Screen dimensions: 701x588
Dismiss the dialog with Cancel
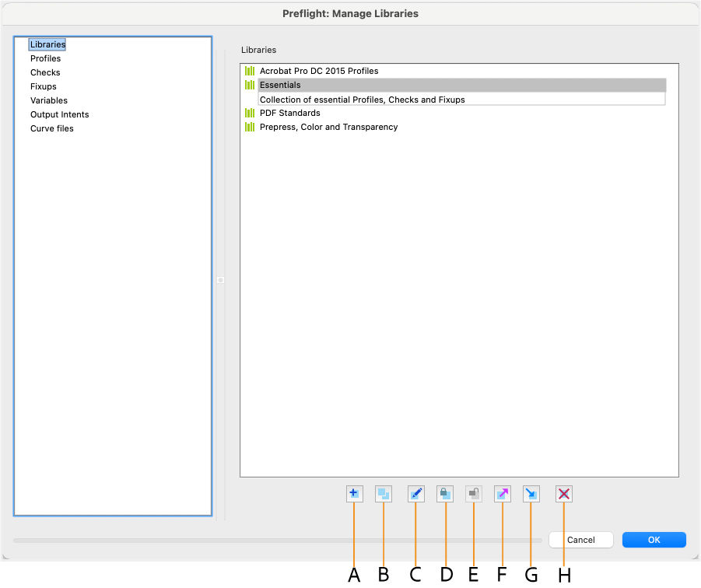(580, 540)
